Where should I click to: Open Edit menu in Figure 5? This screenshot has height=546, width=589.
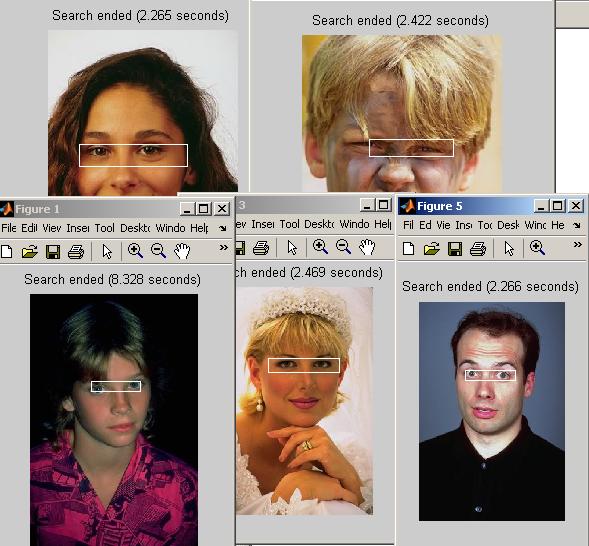(425, 225)
